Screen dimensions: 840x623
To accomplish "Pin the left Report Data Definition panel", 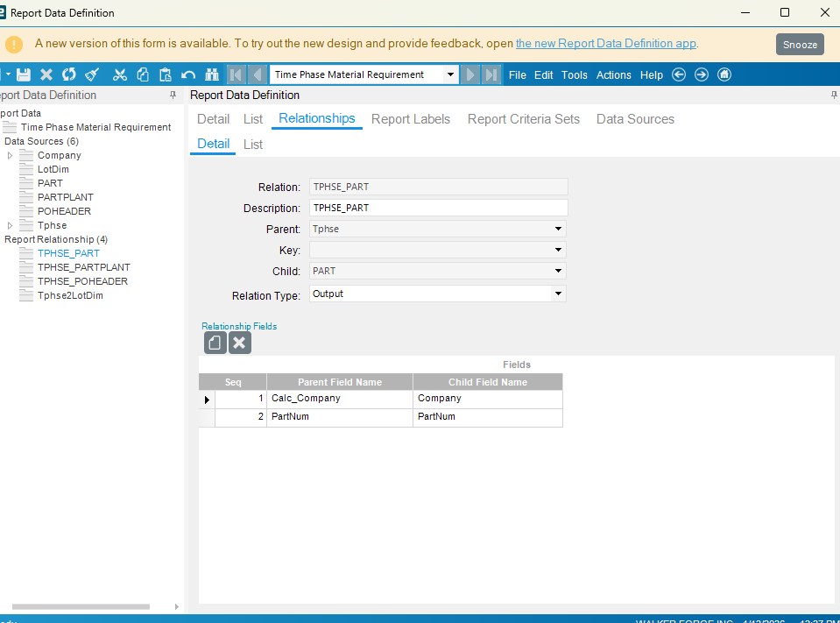I will pyautogui.click(x=173, y=96).
